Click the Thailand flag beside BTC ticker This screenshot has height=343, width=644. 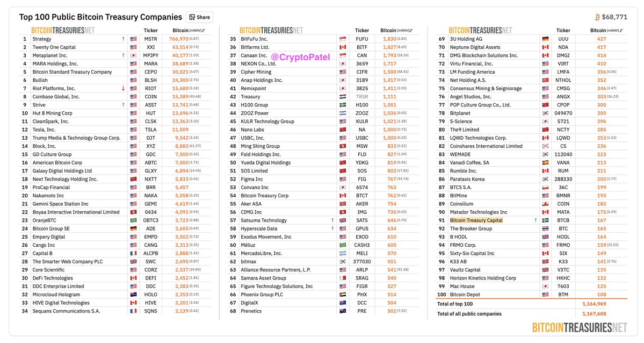tap(545, 228)
